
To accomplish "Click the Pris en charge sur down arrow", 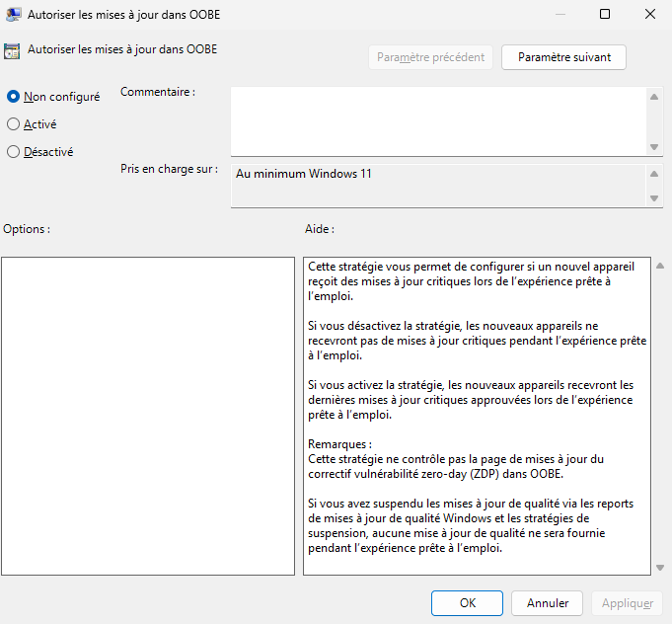I will [x=654, y=198].
